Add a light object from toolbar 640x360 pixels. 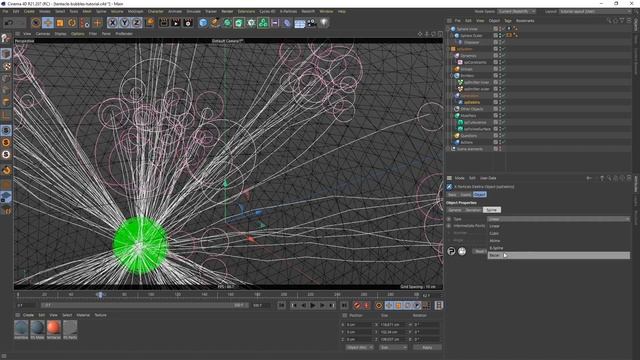click(324, 23)
